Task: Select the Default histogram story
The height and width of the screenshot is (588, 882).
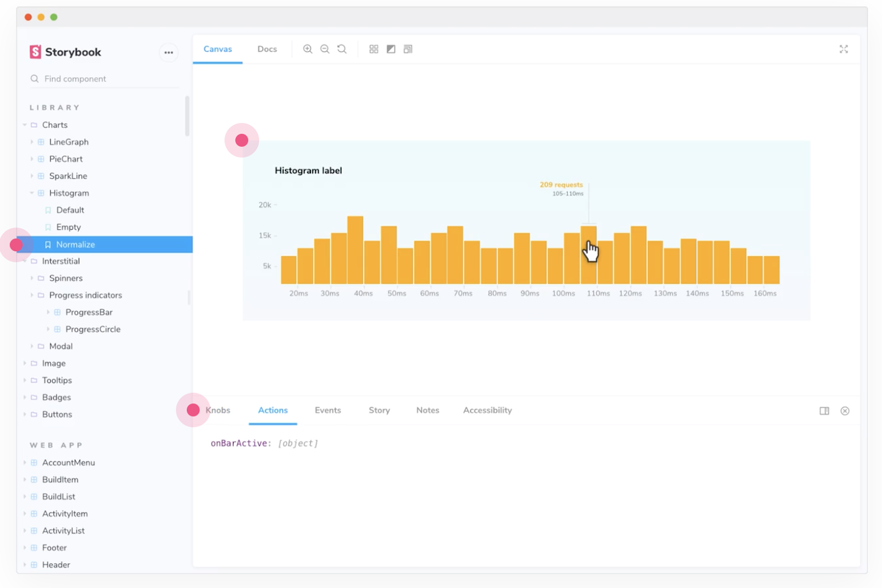Action: 70,210
